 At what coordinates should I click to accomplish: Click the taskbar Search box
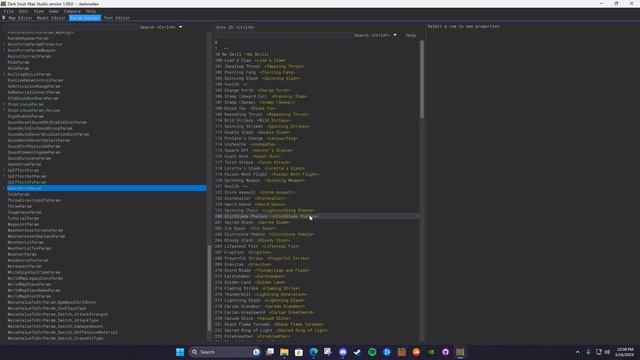[225, 352]
